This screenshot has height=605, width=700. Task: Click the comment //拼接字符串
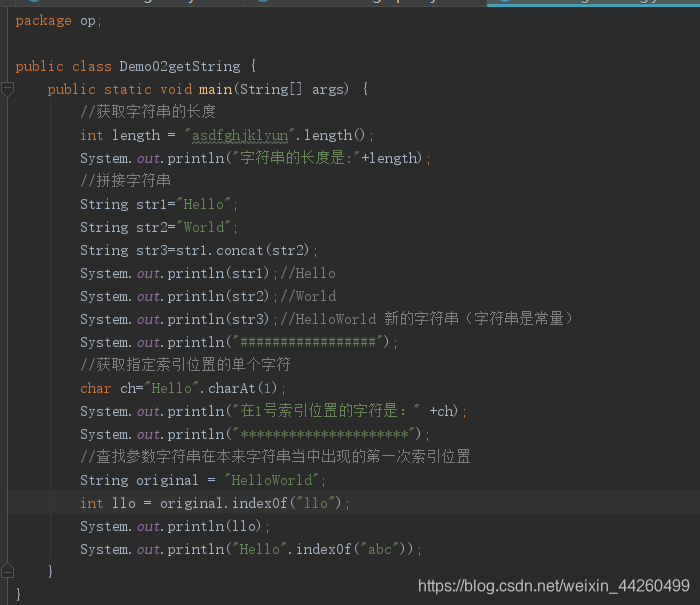click(x=125, y=181)
